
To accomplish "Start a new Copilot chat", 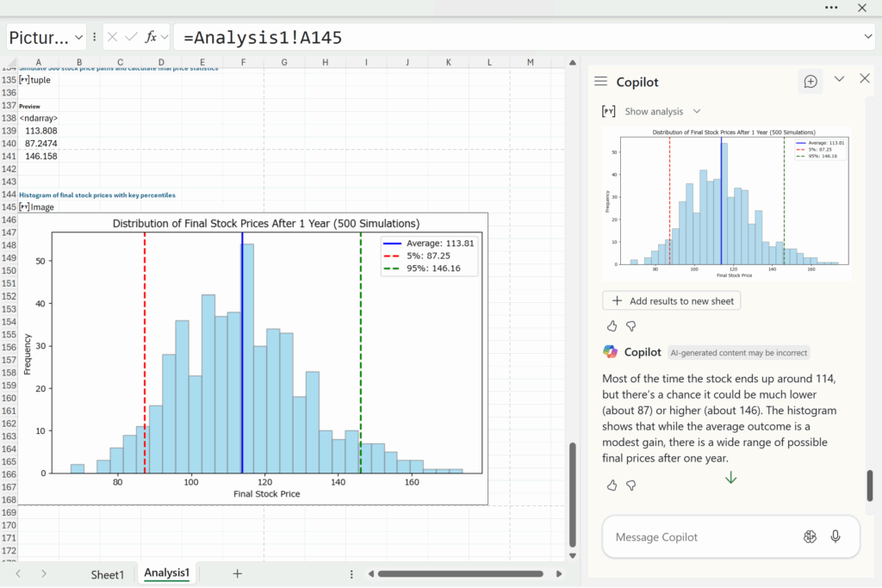I will tap(811, 81).
